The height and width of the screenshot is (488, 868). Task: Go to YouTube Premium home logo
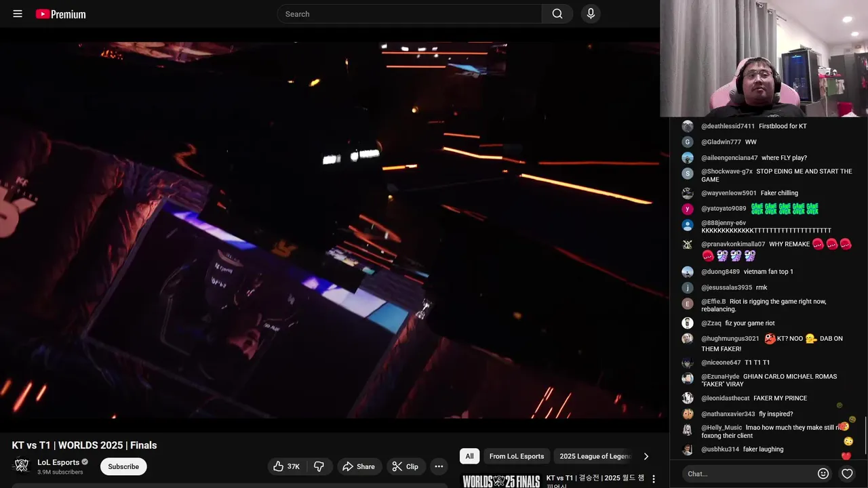[x=61, y=14]
